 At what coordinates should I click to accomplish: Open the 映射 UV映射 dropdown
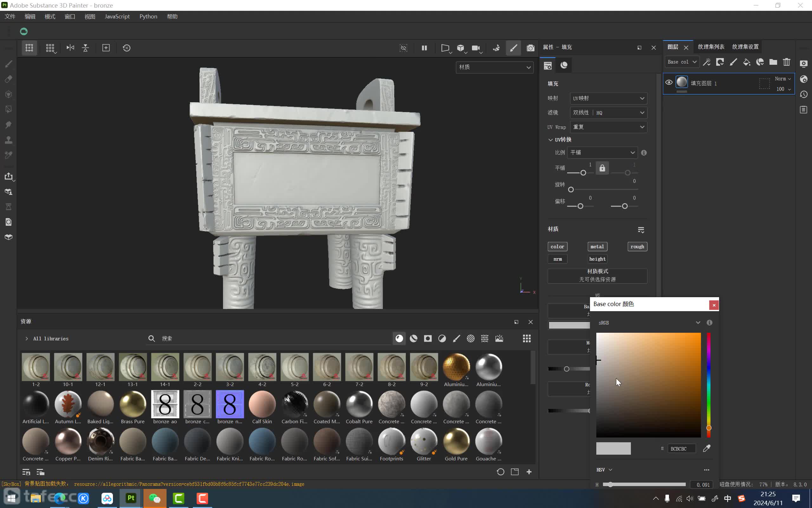(608, 98)
